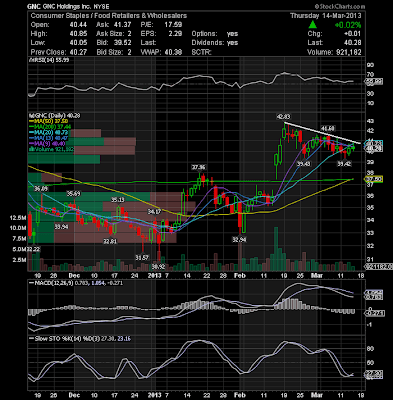This screenshot has width=393, height=400.
Task: Select the header Volume value 921,182
Action: [x=348, y=52]
